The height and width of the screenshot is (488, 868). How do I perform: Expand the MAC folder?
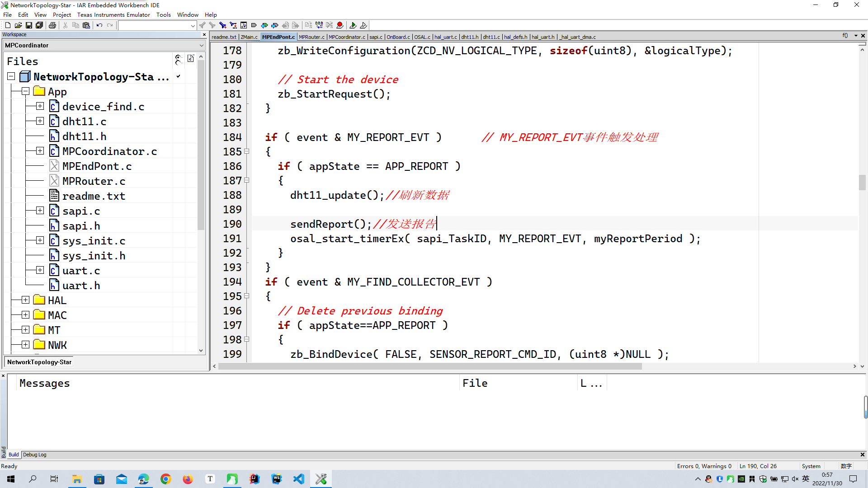26,315
